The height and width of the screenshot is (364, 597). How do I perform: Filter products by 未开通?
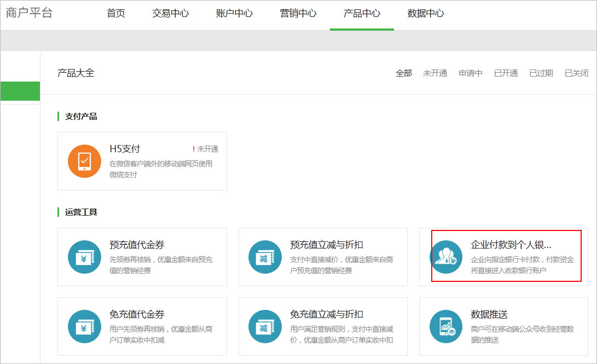click(x=435, y=73)
